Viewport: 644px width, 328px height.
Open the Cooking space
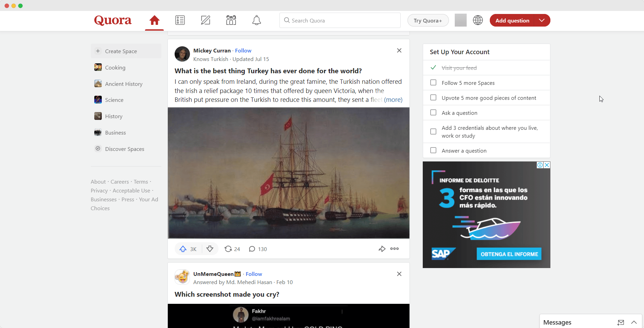(126, 67)
